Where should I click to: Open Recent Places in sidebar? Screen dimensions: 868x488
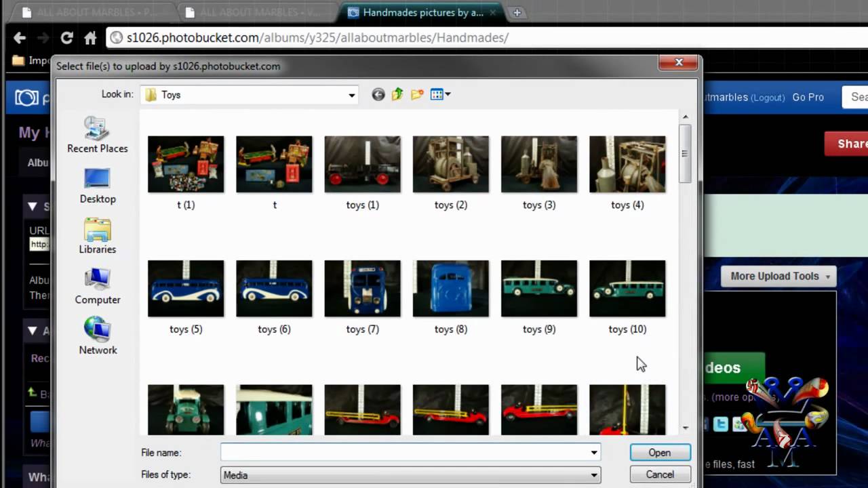97,136
